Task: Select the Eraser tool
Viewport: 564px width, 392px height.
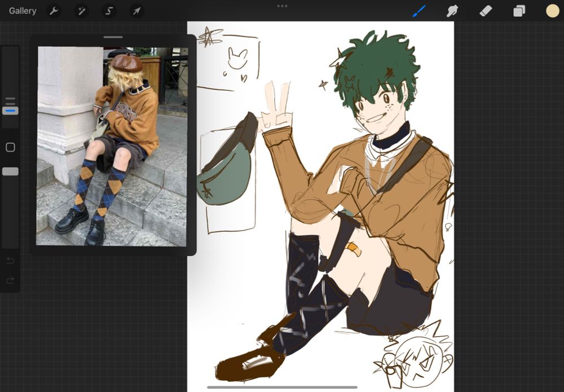Action: click(486, 11)
